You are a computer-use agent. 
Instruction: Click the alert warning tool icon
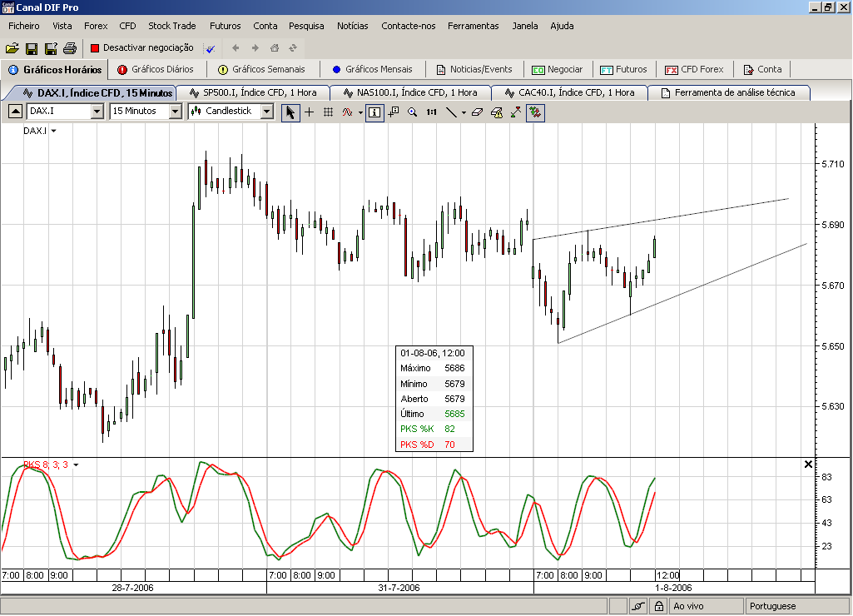click(496, 112)
